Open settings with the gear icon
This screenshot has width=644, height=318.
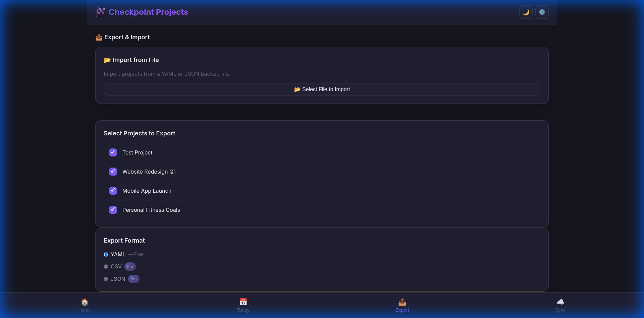(x=542, y=12)
